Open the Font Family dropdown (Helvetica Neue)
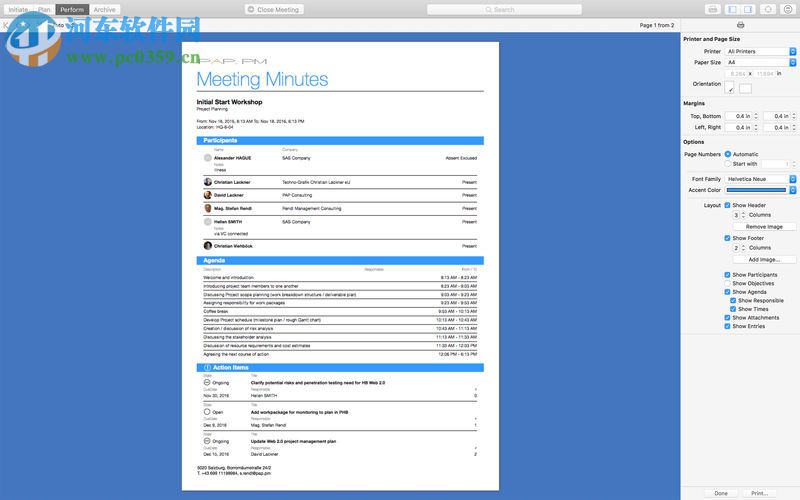800x500 pixels. click(x=760, y=179)
